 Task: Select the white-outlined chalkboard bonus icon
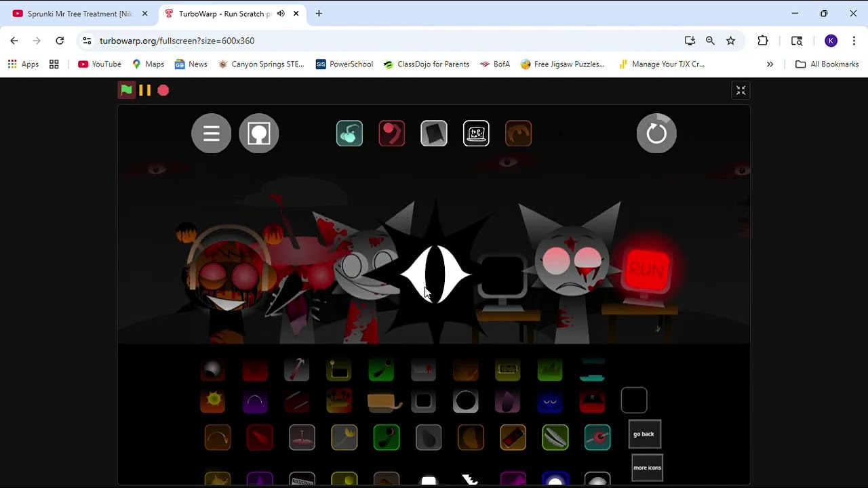476,134
